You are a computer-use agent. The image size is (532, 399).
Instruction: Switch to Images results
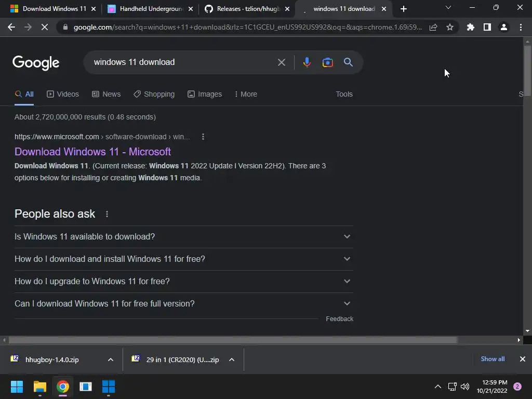[205, 94]
